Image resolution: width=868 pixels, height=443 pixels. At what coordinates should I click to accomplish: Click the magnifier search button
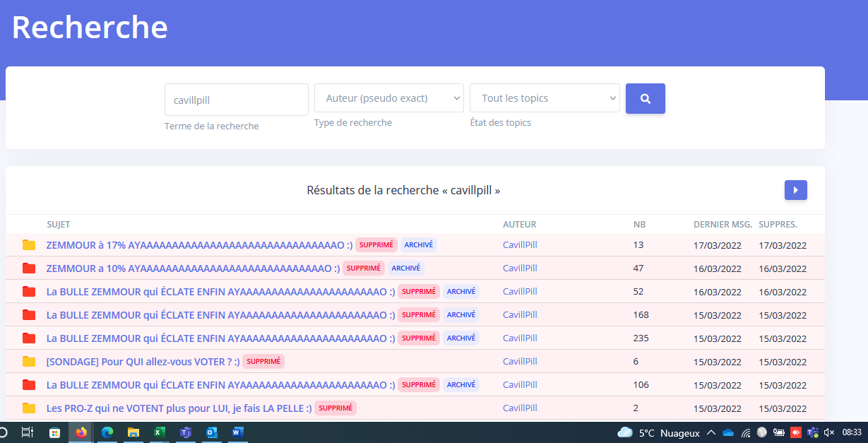pyautogui.click(x=645, y=99)
